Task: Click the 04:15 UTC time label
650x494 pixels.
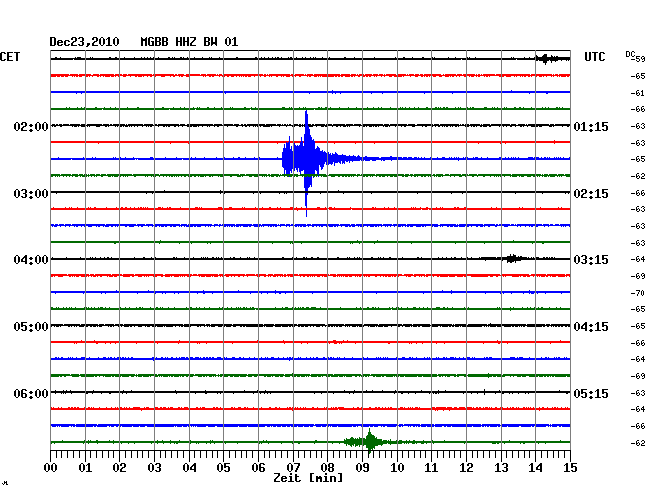Action: pos(591,327)
